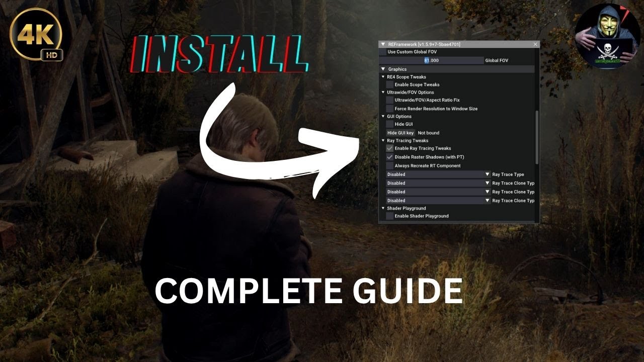This screenshot has width=644, height=362.
Task: Open the second Ray Trace Clone Type dropdown
Action: (x=438, y=192)
